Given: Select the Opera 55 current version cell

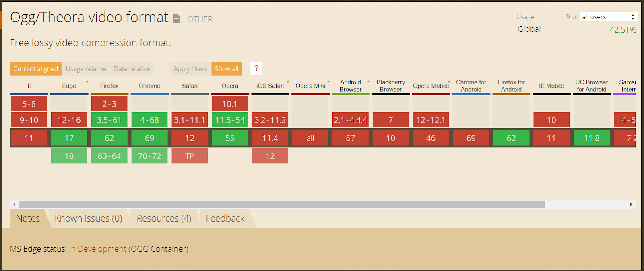Looking at the screenshot, I should pos(230,138).
